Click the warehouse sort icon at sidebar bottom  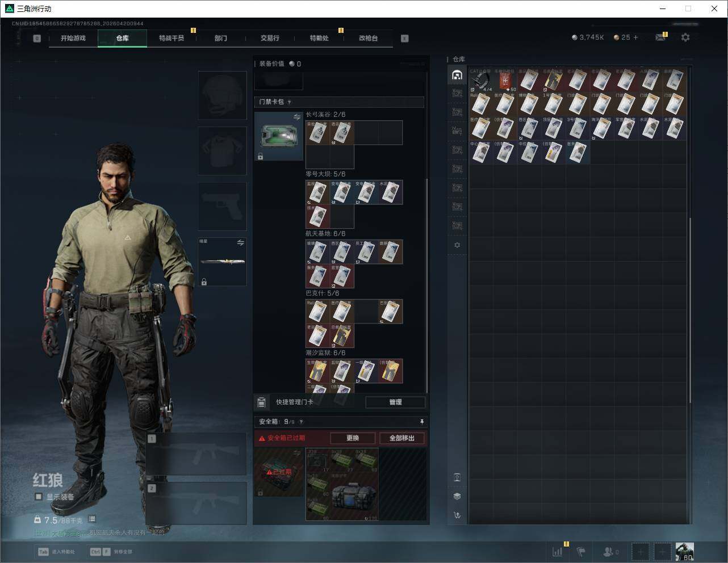[x=457, y=515]
